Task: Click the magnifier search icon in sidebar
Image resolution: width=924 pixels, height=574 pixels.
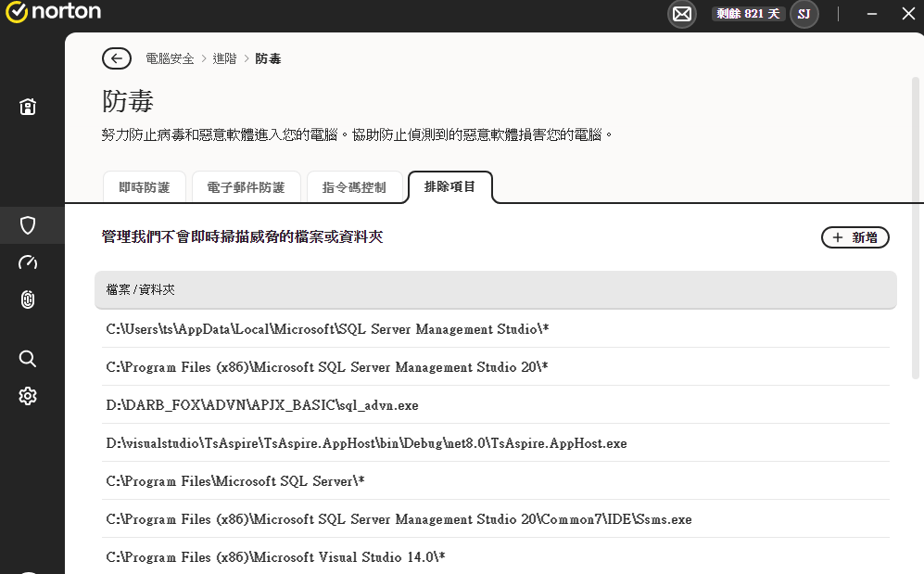Action: [x=28, y=358]
